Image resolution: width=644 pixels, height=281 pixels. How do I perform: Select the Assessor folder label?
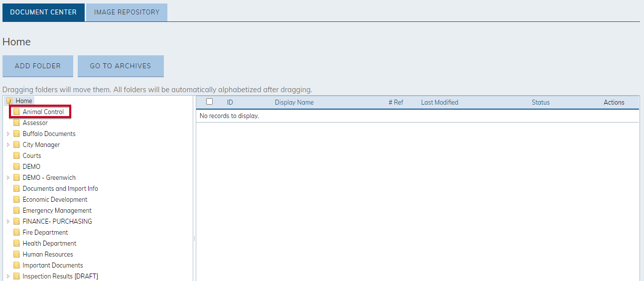pyautogui.click(x=35, y=123)
